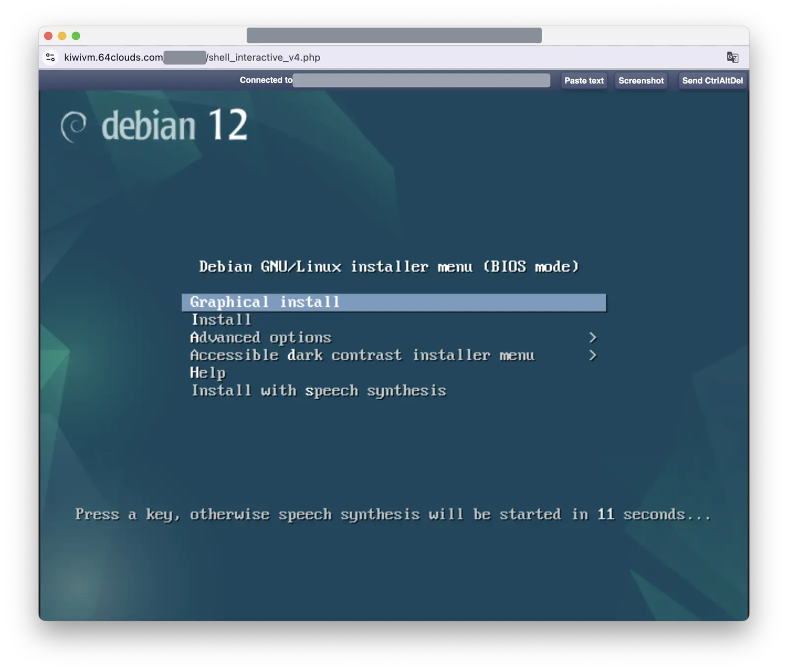This screenshot has width=788, height=672.
Task: Click the Debian swirl logo
Action: pos(74,127)
